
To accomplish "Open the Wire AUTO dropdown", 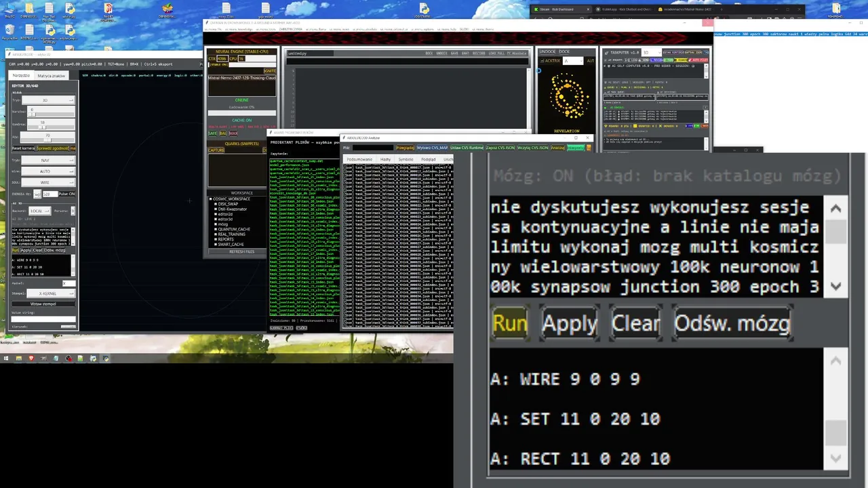I will point(48,171).
